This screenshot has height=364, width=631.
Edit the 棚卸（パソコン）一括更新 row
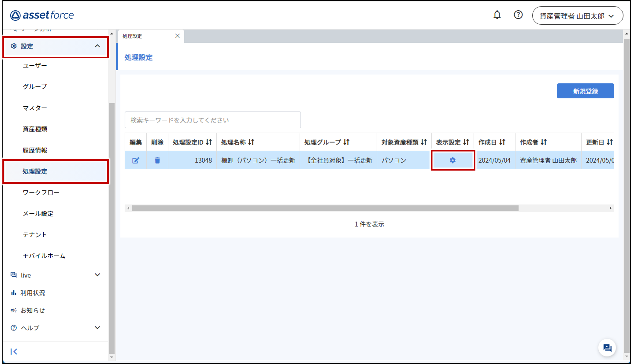coord(136,160)
